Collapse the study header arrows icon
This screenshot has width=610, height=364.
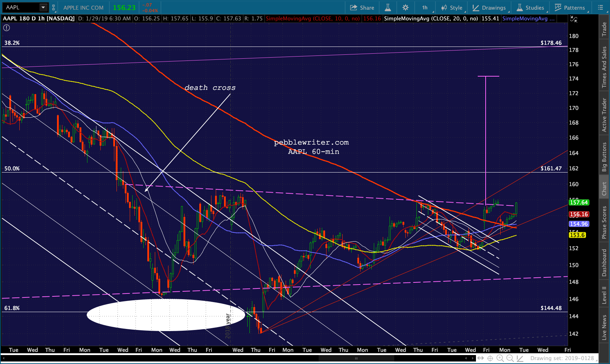(x=574, y=19)
